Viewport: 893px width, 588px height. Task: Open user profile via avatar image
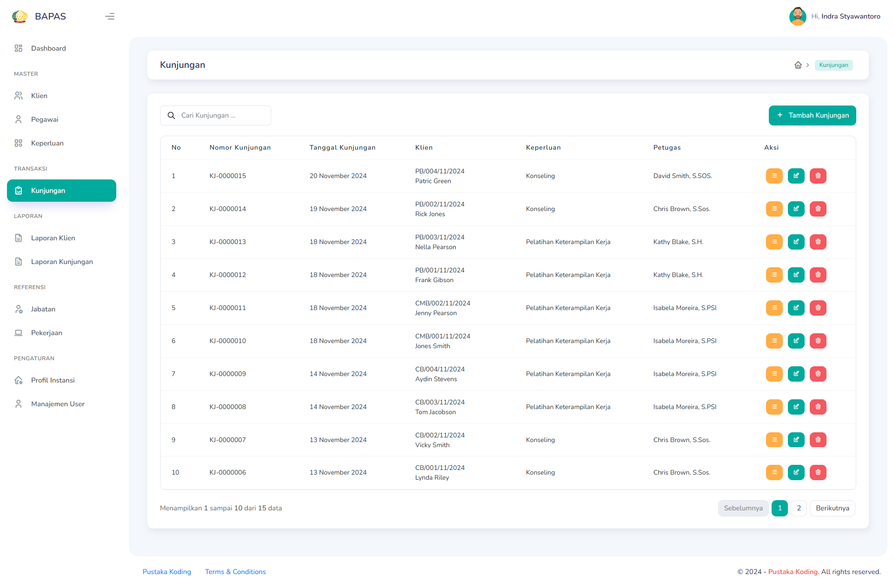(x=797, y=16)
